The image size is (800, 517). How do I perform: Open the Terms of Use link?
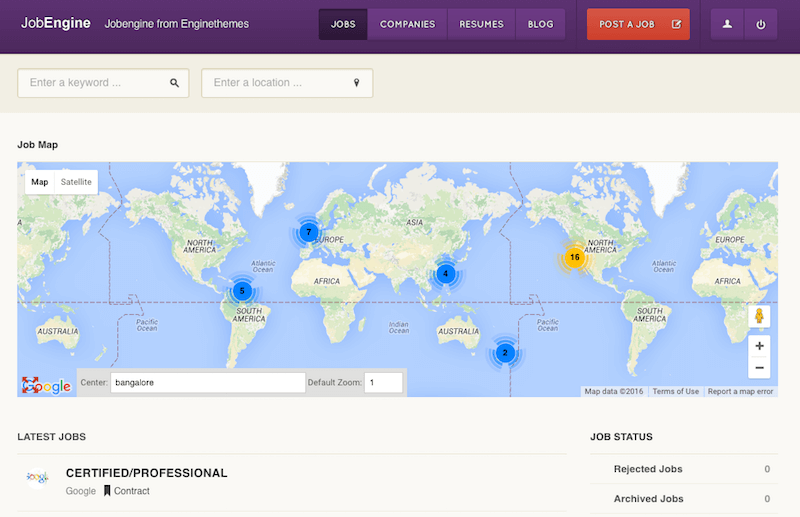tap(676, 391)
